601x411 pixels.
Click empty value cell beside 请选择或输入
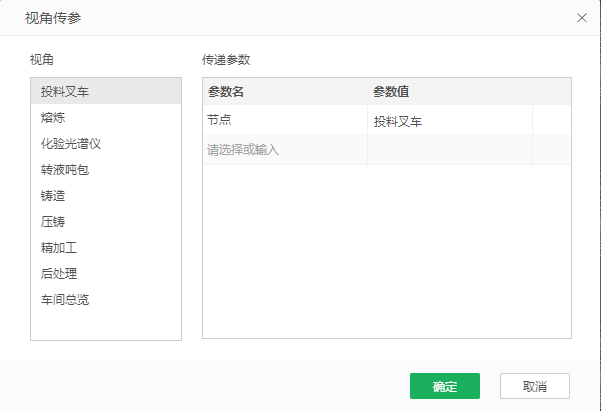click(x=449, y=150)
